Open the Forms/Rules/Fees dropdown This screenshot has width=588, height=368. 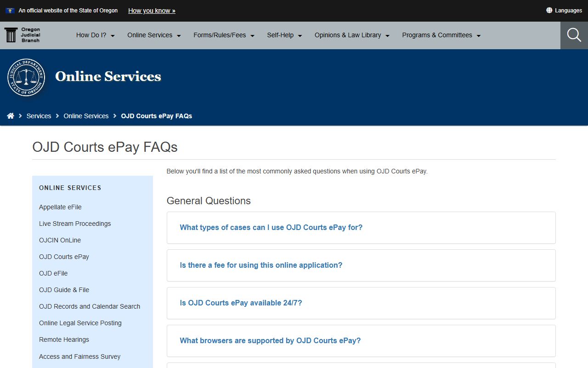(x=224, y=35)
